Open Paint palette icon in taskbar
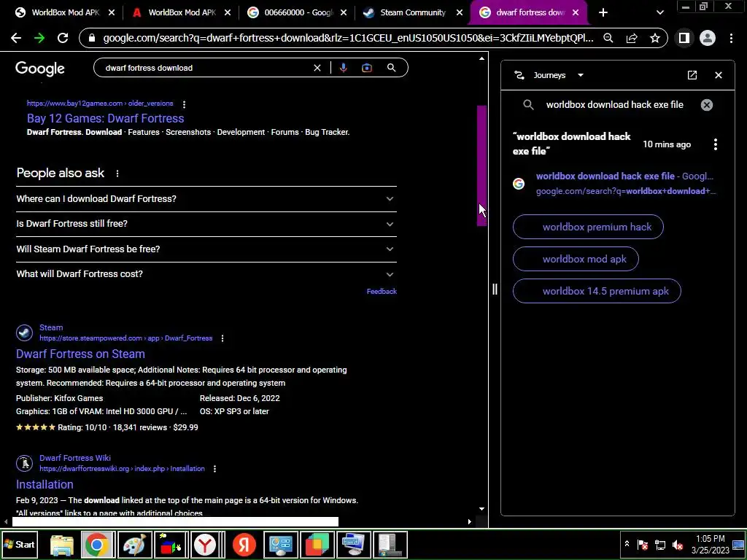Viewport: 747px width, 560px height. pyautogui.click(x=134, y=545)
